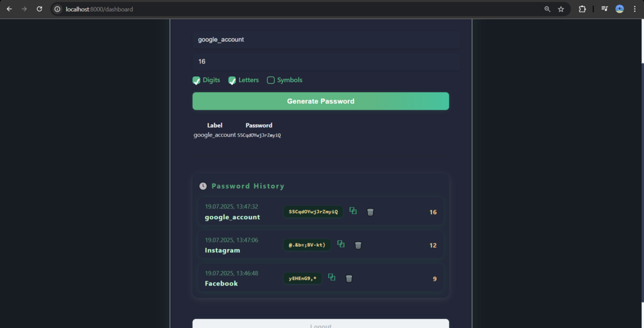Bookmark this page with the star
This screenshot has width=644, height=328.
tap(561, 9)
